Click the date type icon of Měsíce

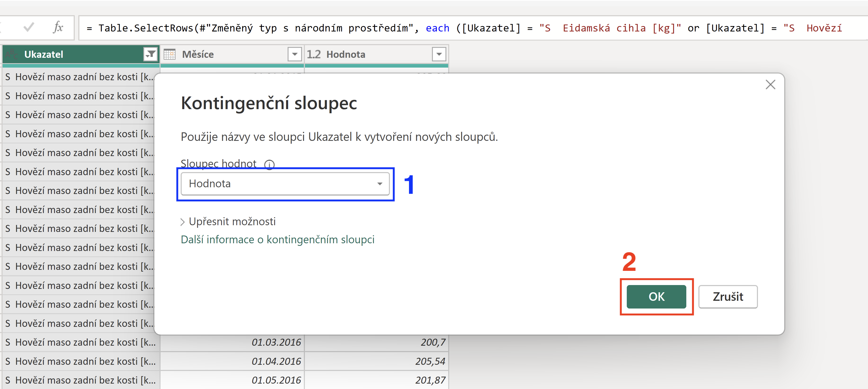pos(170,54)
